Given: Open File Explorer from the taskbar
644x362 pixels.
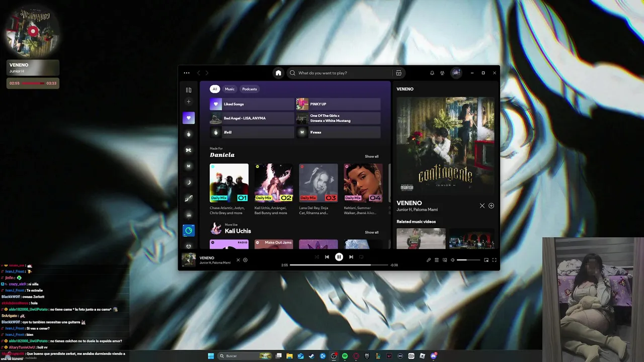Looking at the screenshot, I should pos(289,356).
